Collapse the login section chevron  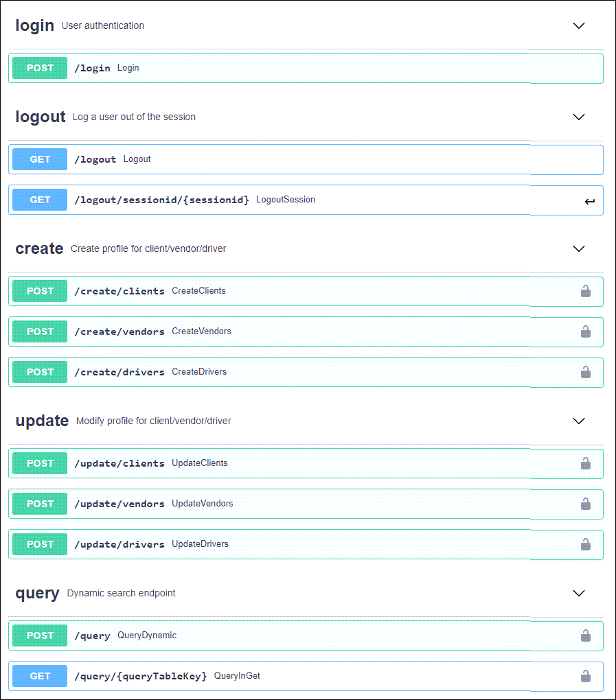579,25
